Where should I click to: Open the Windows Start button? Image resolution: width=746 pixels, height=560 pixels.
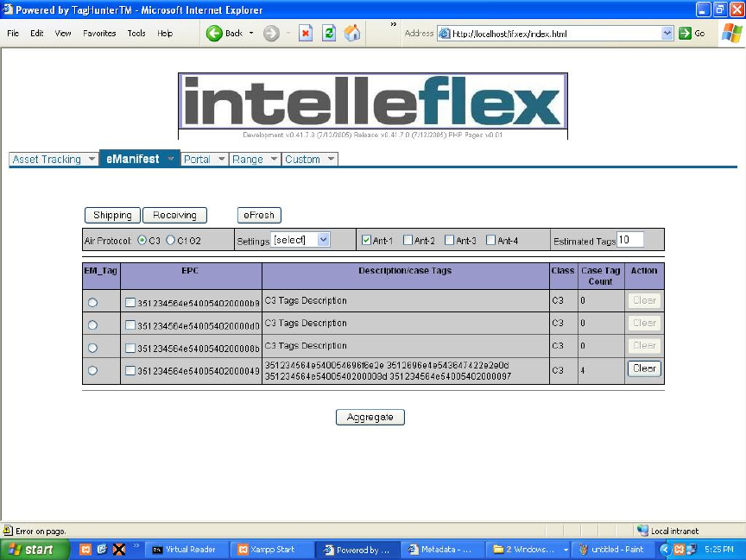pos(34,550)
